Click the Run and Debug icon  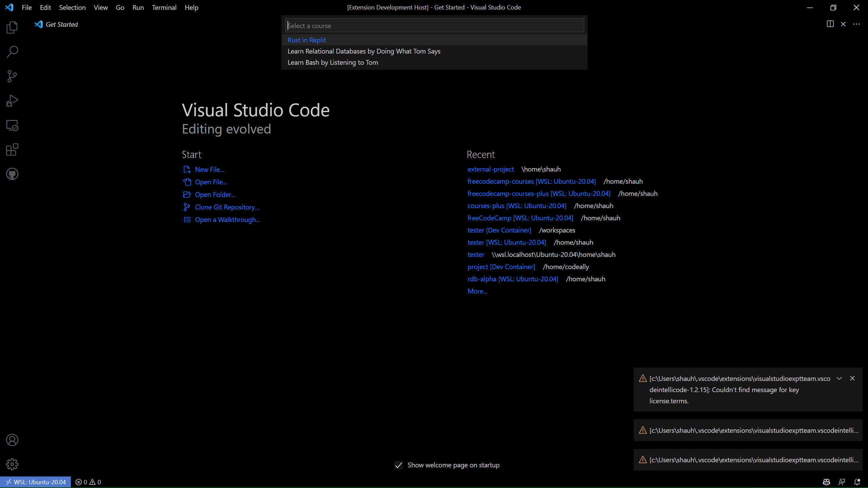pos(12,101)
